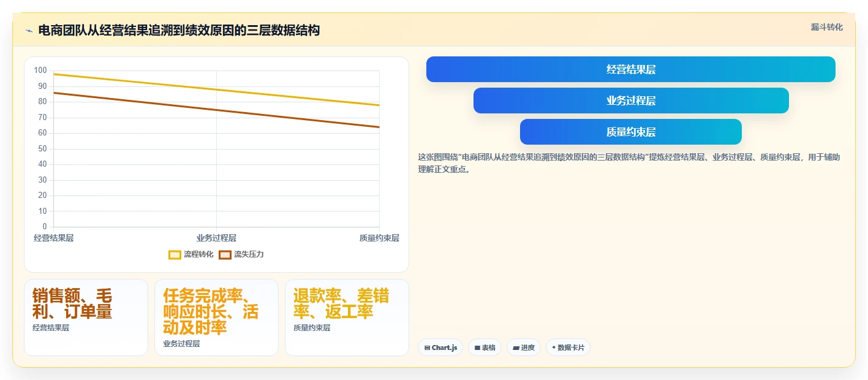Select the 业务过程层 funnel bar
Screen dimensions: 868x380
(631, 101)
